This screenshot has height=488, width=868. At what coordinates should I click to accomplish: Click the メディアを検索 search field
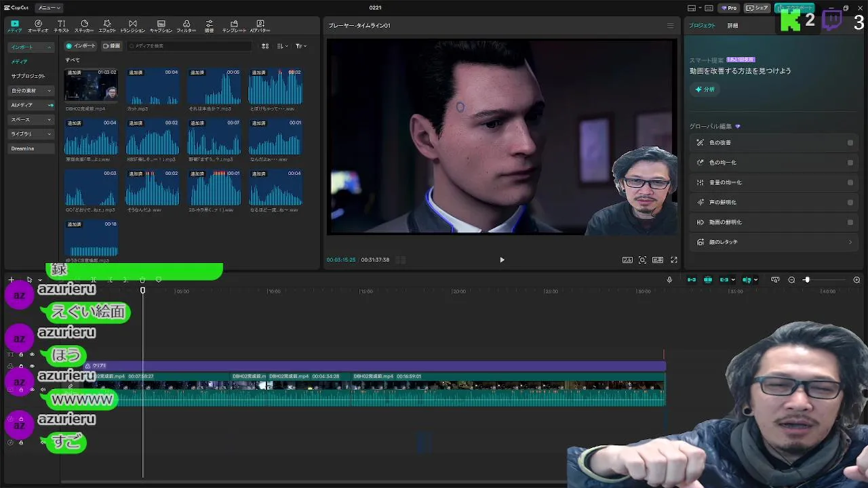190,46
